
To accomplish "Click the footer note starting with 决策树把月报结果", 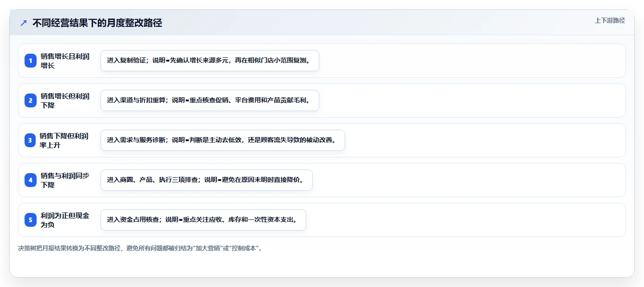I will (x=141, y=248).
